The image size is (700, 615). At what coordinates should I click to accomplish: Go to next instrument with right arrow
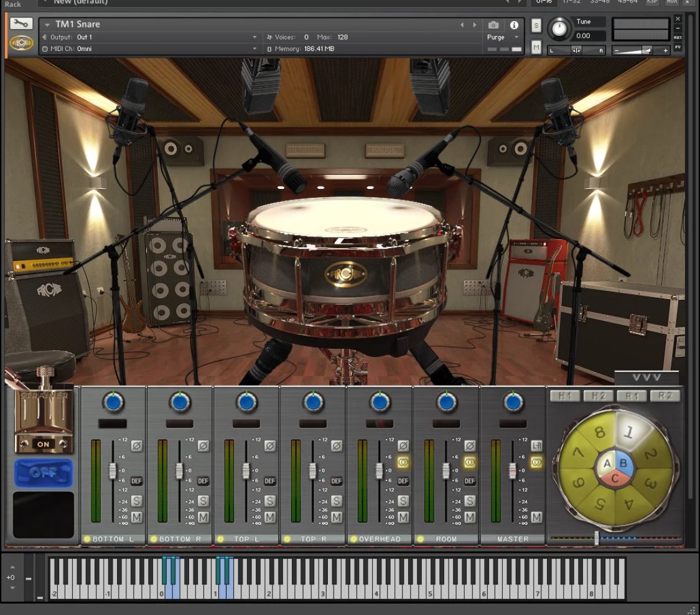475,25
